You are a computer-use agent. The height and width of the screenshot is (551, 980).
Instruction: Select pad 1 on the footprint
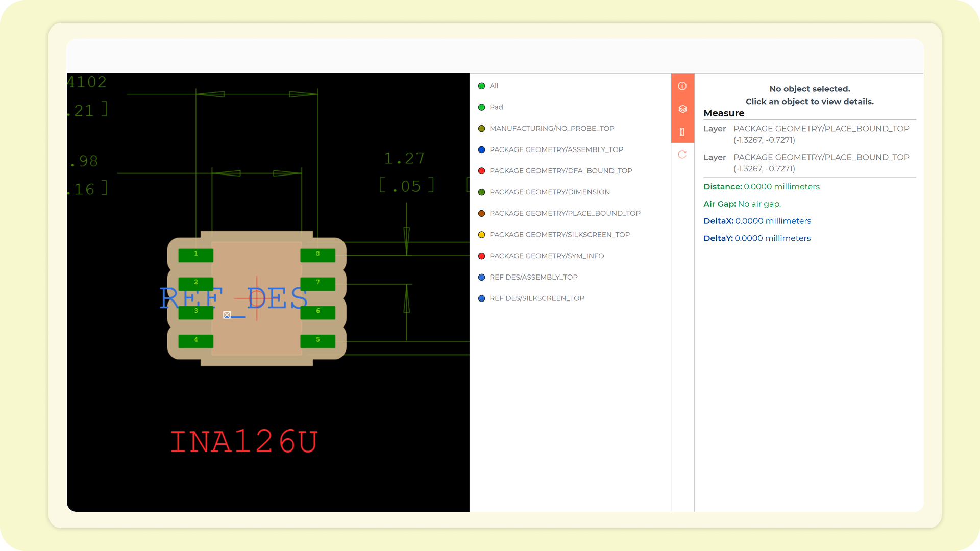pos(196,255)
